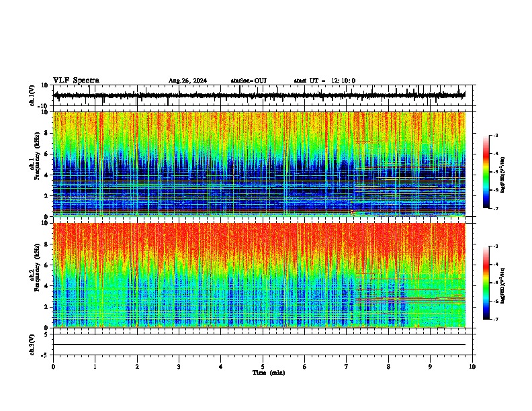Click time axis tick label "8"
This screenshot has width=532, height=411.
pos(388,367)
